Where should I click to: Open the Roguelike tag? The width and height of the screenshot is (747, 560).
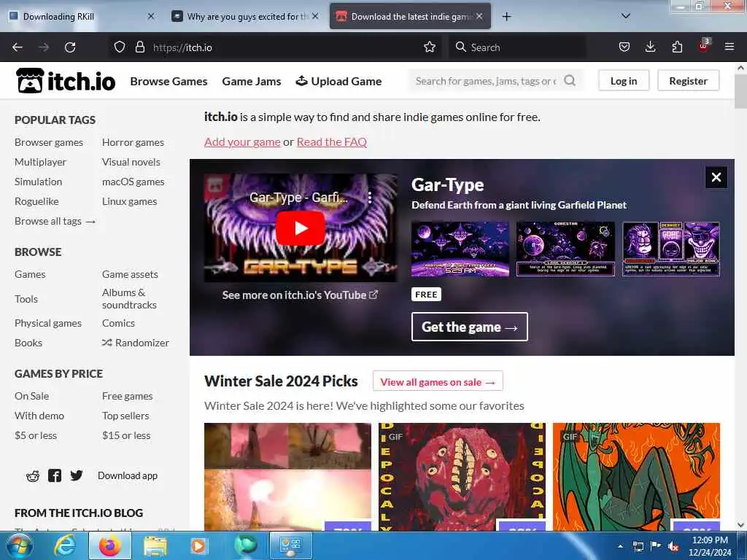click(36, 201)
